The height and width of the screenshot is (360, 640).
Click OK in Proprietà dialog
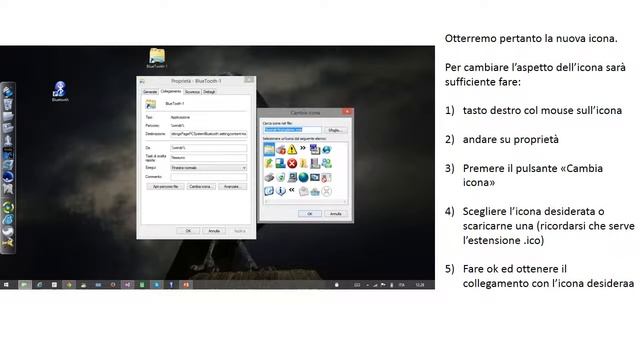(188, 231)
